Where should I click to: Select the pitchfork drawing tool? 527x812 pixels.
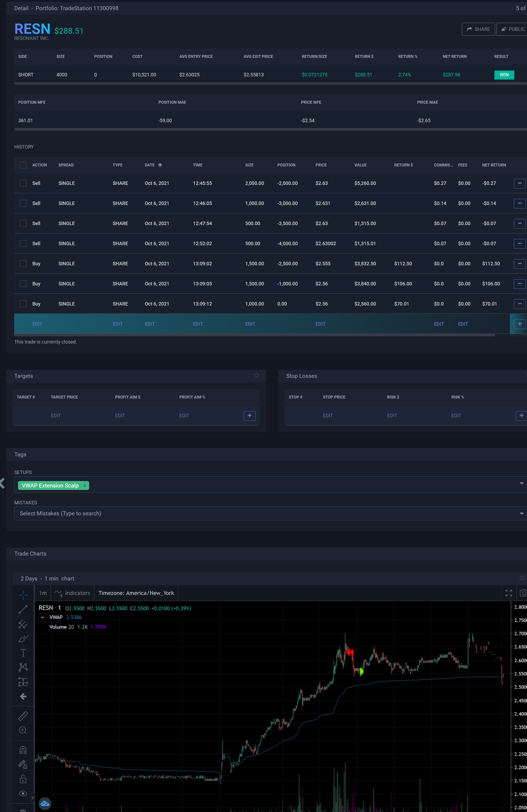click(23, 624)
